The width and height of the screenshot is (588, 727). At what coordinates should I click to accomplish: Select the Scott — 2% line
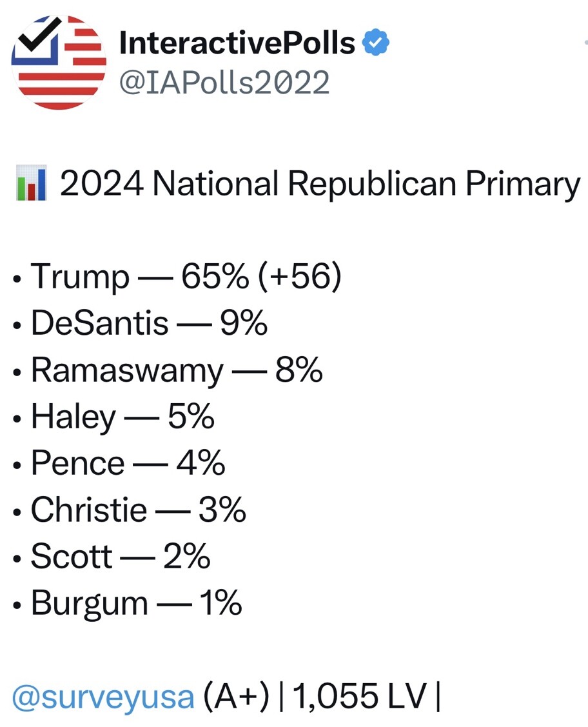pyautogui.click(x=112, y=556)
